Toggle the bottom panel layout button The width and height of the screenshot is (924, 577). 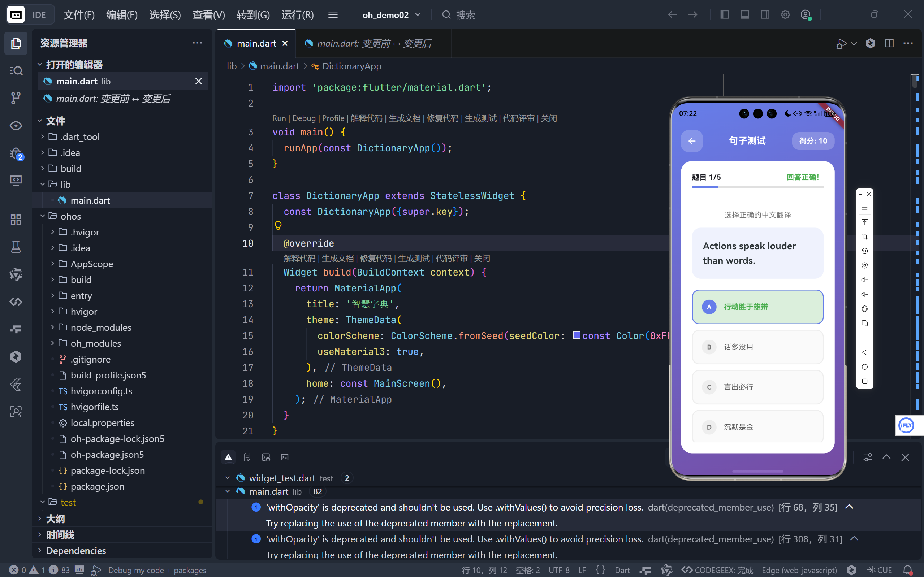pyautogui.click(x=744, y=15)
